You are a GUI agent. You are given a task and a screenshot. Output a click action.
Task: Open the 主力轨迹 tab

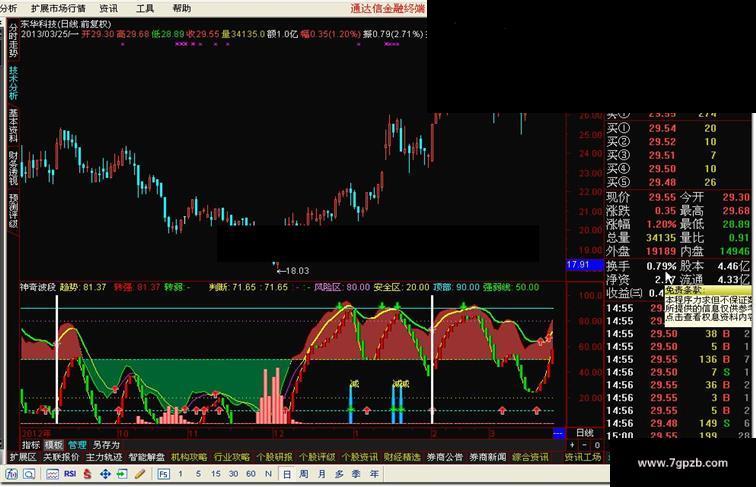tap(104, 457)
